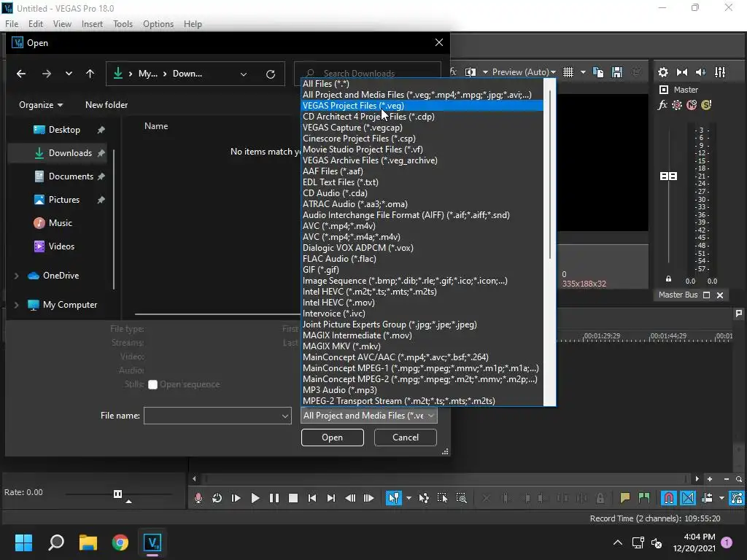Toggle Auto Ripple icon

[x=707, y=498]
